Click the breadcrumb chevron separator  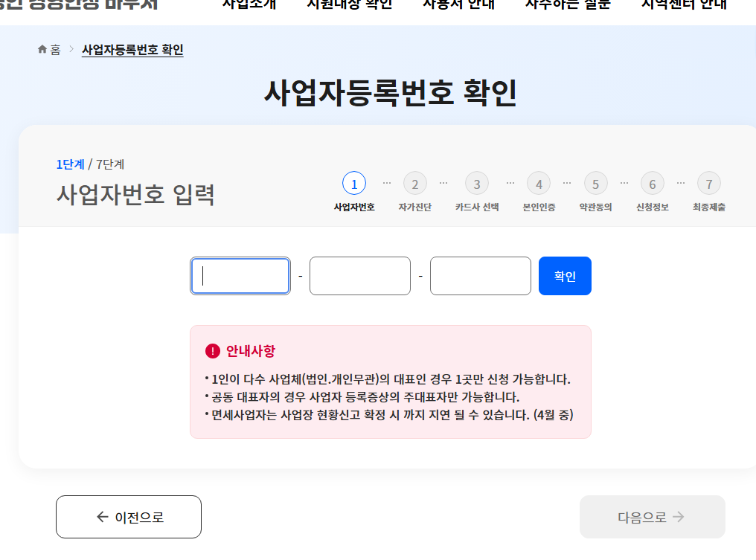click(x=71, y=50)
